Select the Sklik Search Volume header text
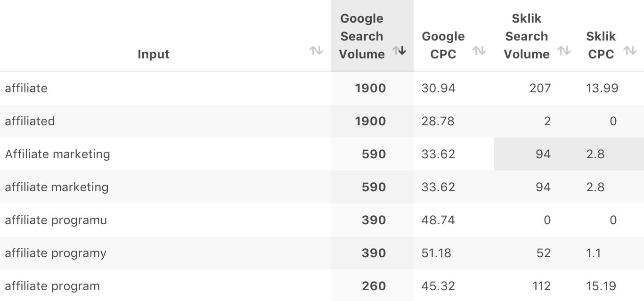 pos(527,36)
